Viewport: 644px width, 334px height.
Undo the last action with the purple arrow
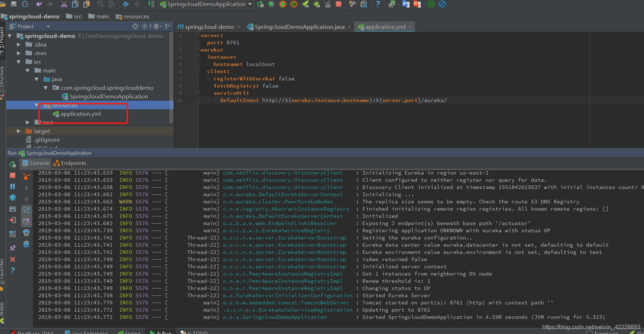click(39, 4)
